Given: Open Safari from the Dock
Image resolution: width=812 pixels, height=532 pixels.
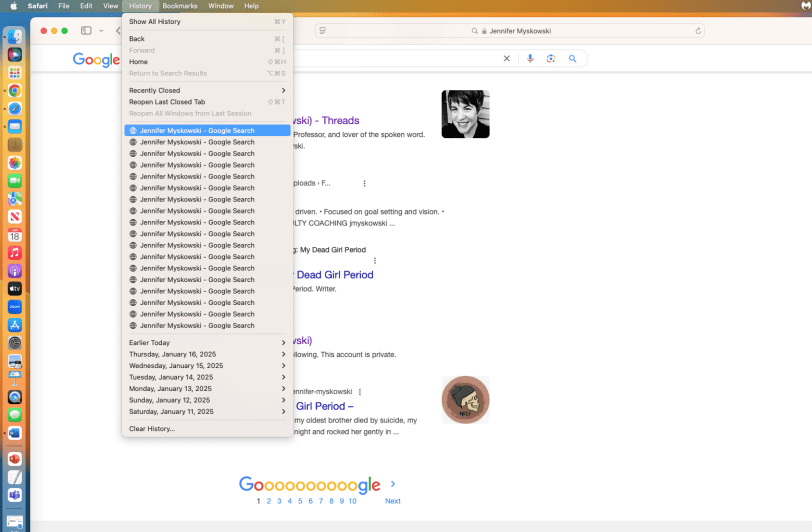Looking at the screenshot, I should (14, 108).
